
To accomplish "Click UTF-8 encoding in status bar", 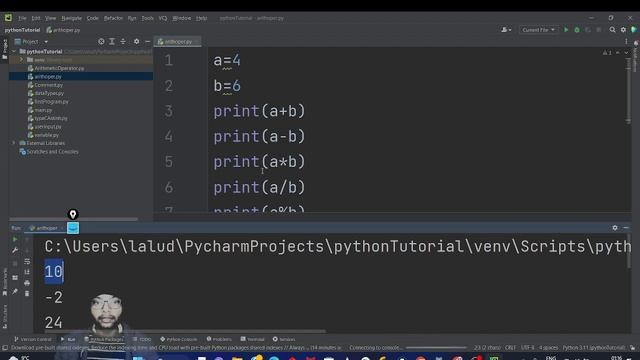I will pos(527,348).
